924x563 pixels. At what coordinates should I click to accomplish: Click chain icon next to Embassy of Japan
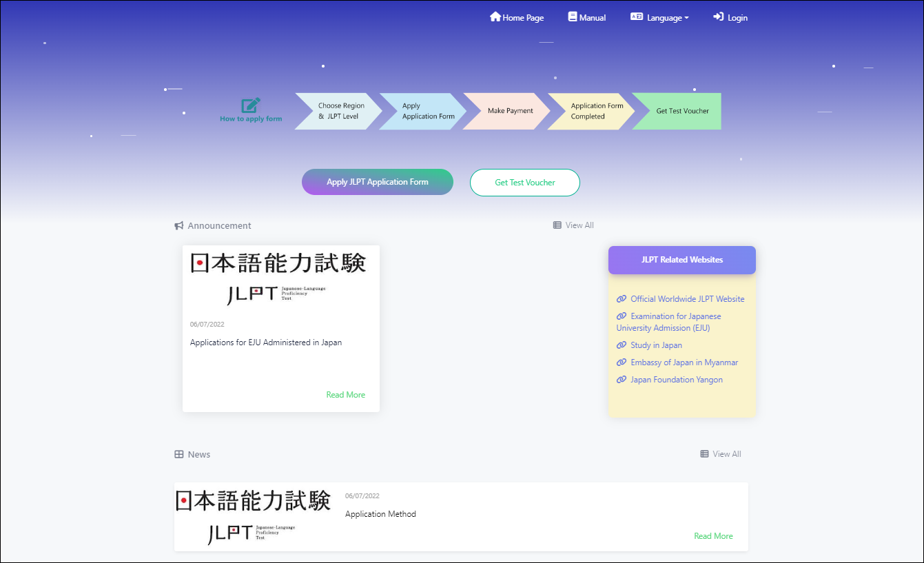click(x=622, y=362)
